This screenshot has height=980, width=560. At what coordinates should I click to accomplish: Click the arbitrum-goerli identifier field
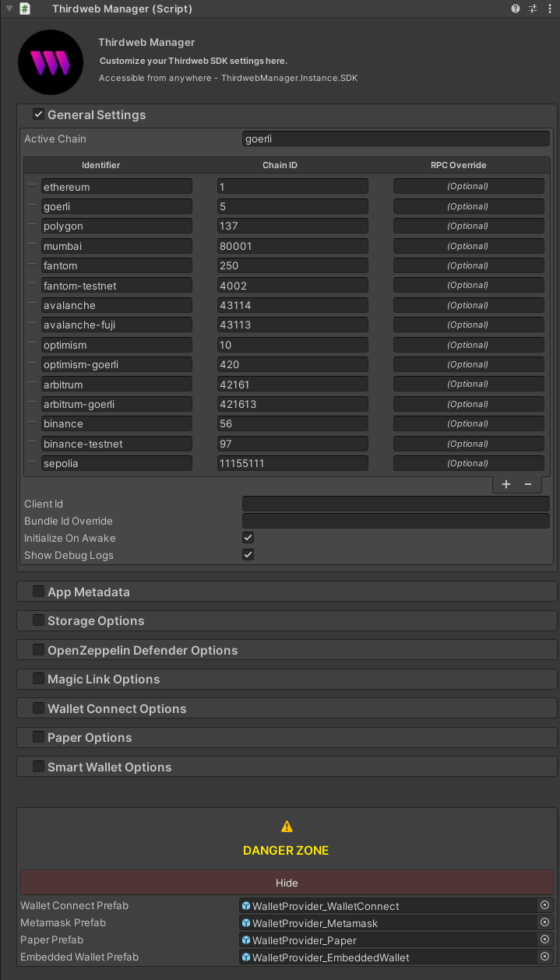coord(117,404)
